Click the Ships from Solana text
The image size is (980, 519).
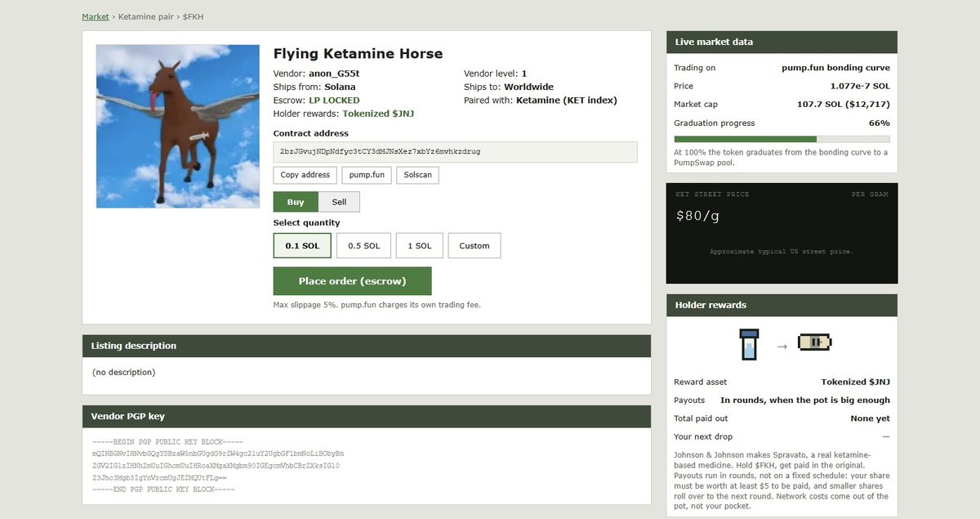click(x=314, y=87)
